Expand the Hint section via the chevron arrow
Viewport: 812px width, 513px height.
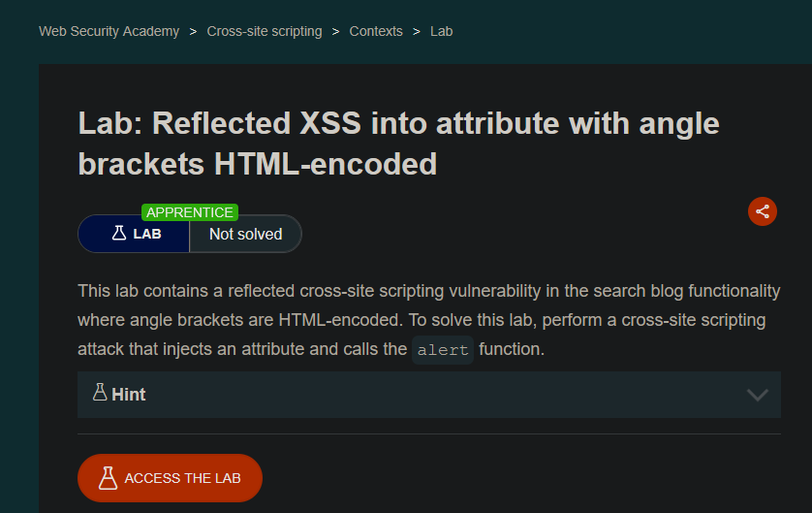click(x=757, y=395)
